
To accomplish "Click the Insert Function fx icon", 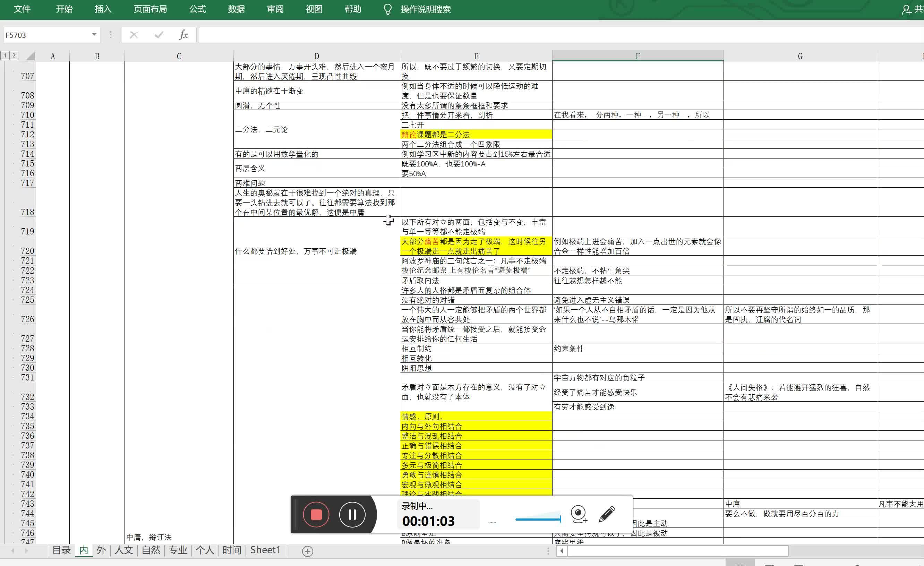I will click(183, 34).
